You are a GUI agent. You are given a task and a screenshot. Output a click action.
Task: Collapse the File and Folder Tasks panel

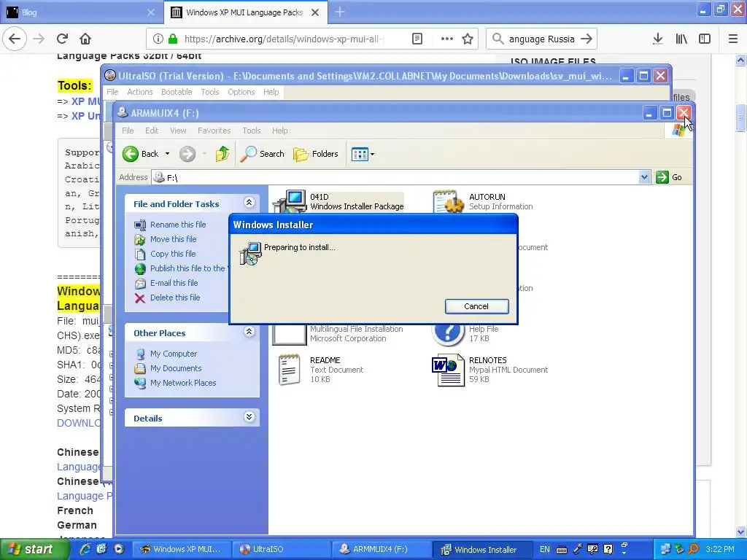point(249,203)
